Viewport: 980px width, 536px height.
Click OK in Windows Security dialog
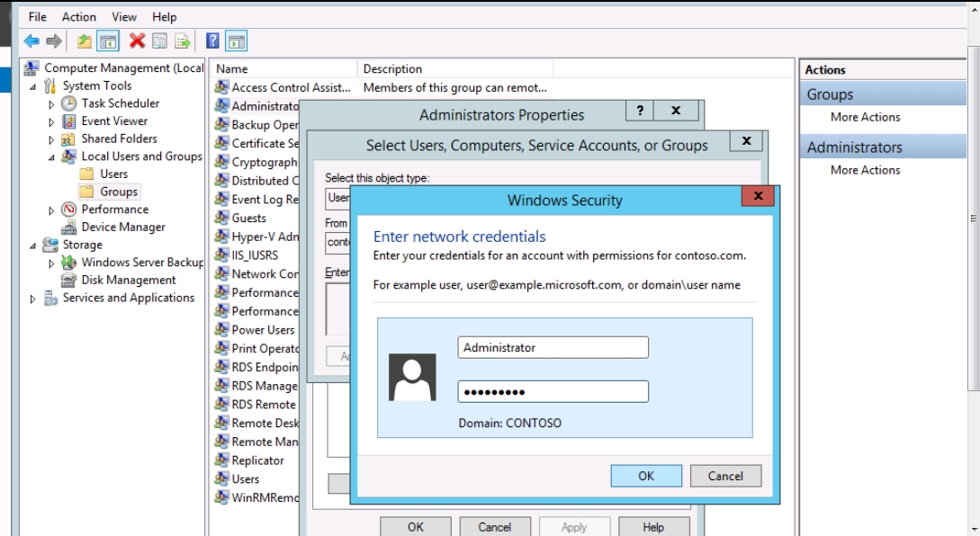[x=646, y=476]
